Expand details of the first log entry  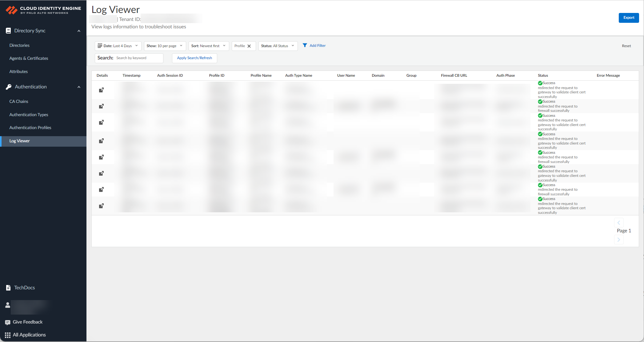click(101, 90)
